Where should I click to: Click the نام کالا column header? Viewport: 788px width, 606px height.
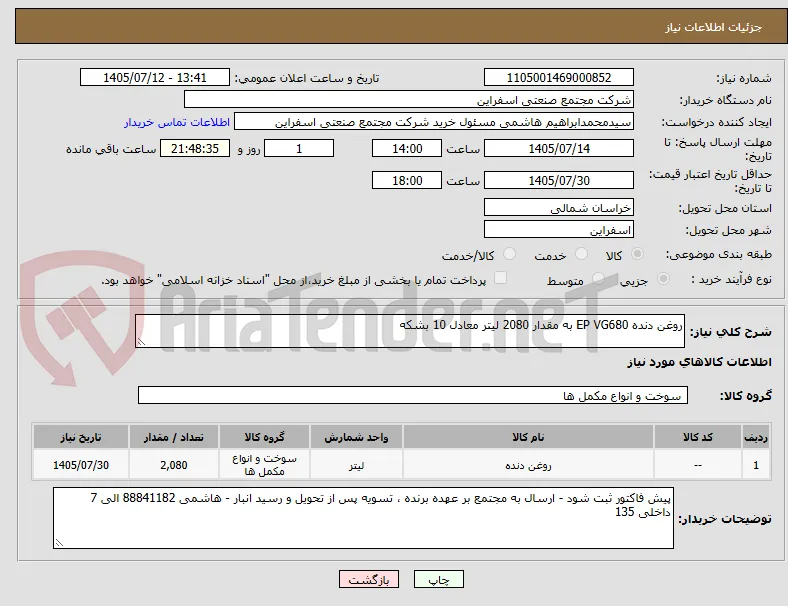pyautogui.click(x=528, y=437)
